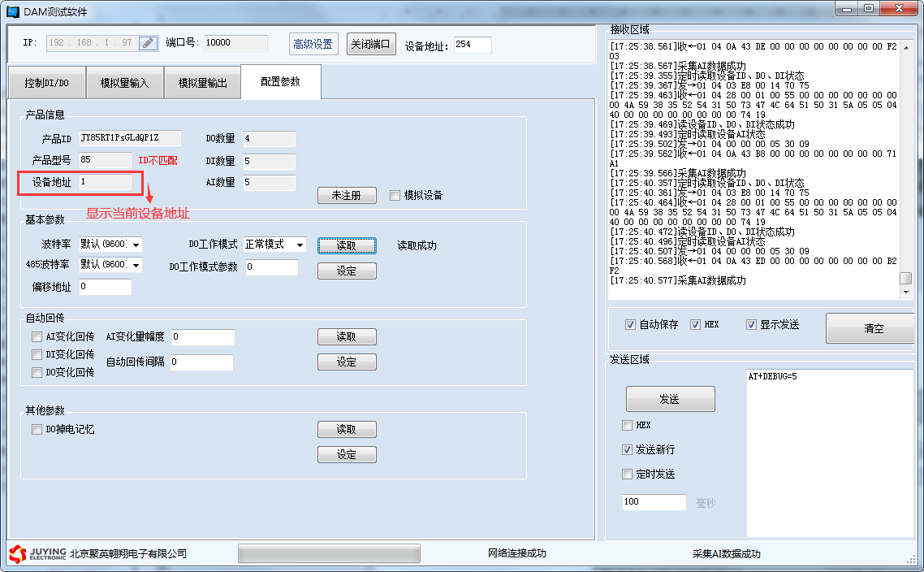This screenshot has width=924, height=572.
Task: Uncheck the 自动保存 option
Action: tap(631, 324)
